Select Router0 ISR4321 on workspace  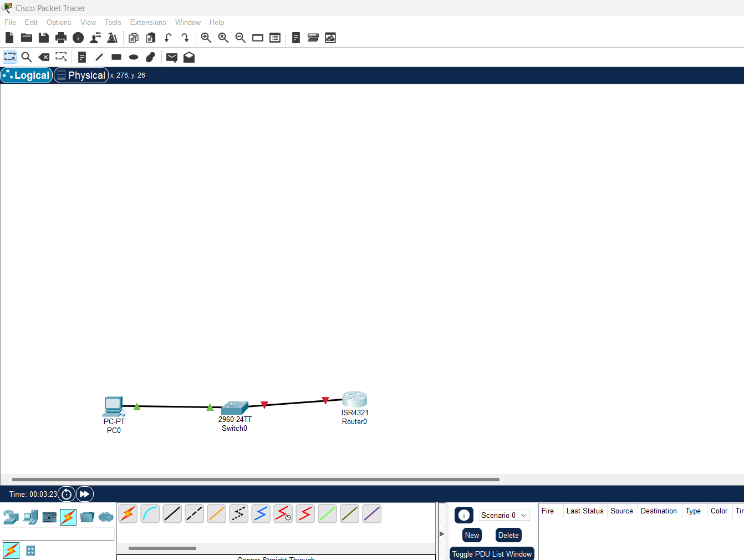(x=355, y=399)
